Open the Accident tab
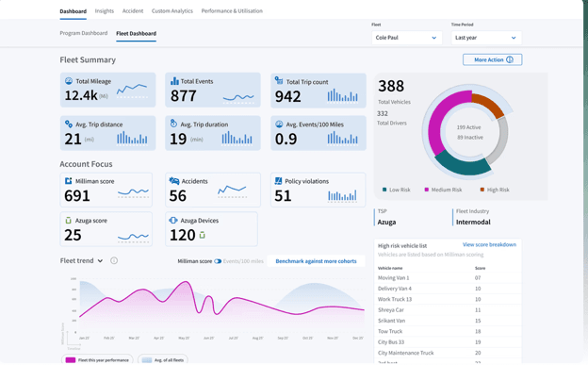Viewport: 588px width, 365px height. click(x=133, y=11)
